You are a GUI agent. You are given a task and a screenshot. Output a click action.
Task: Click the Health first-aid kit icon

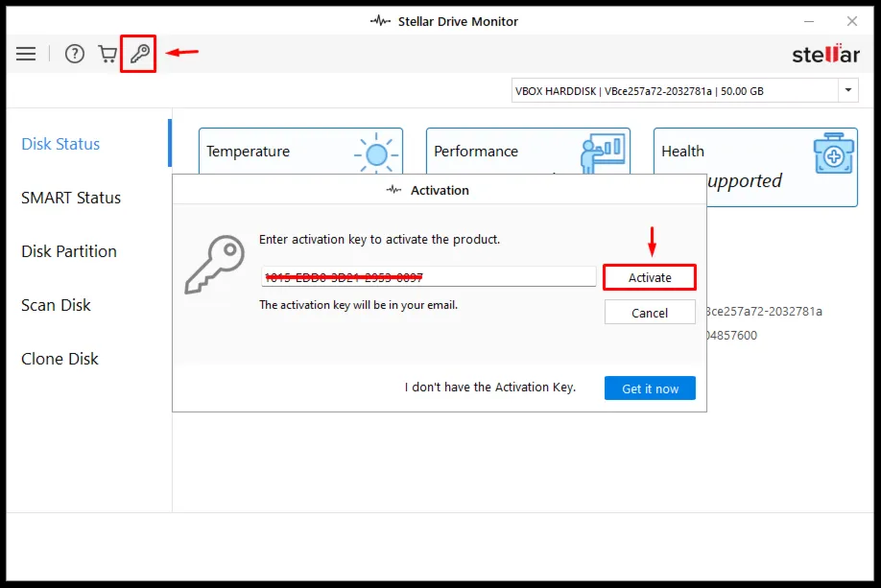coord(833,153)
